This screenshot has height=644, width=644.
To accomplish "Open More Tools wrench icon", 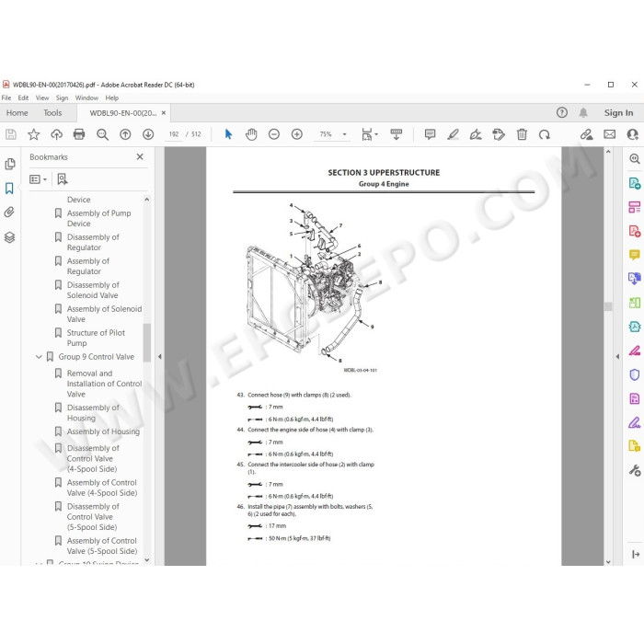I will tap(634, 470).
